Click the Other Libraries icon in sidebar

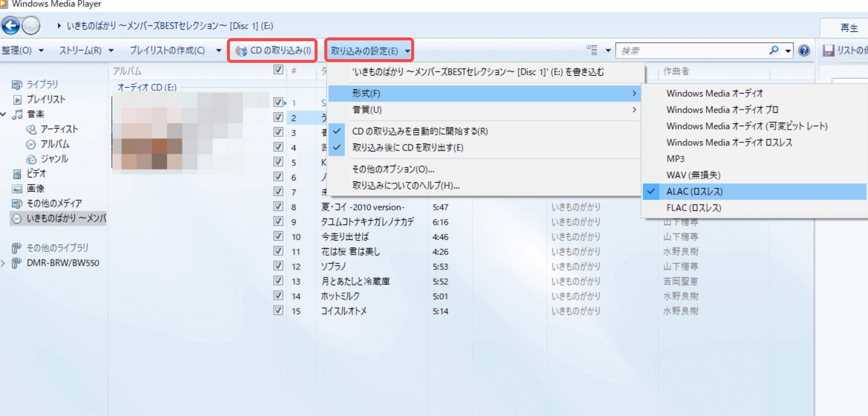(x=17, y=248)
